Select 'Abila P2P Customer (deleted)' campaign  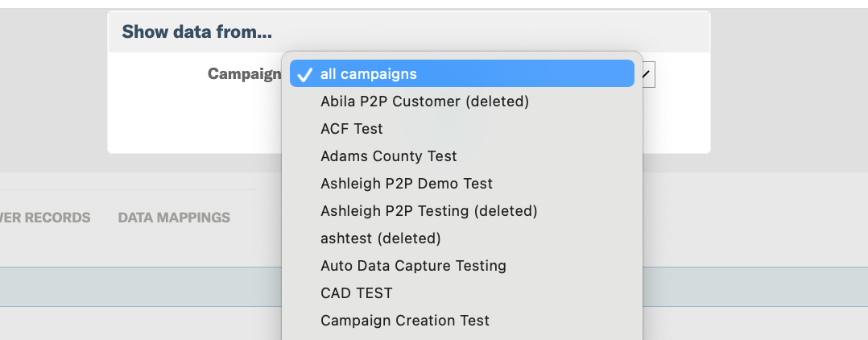click(x=461, y=102)
